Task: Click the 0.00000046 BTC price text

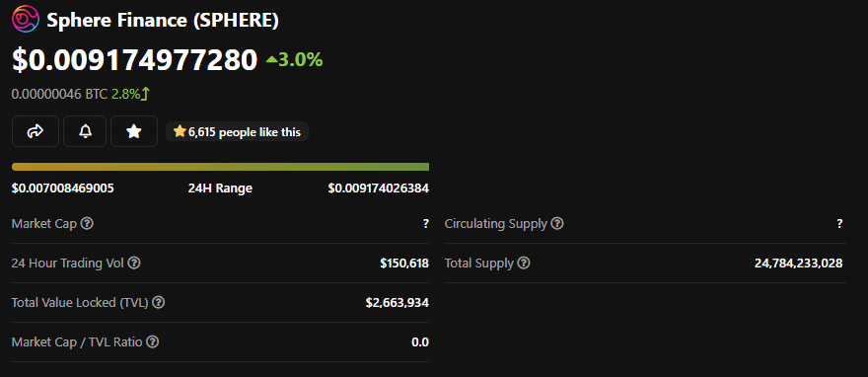Action: pyautogui.click(x=59, y=94)
